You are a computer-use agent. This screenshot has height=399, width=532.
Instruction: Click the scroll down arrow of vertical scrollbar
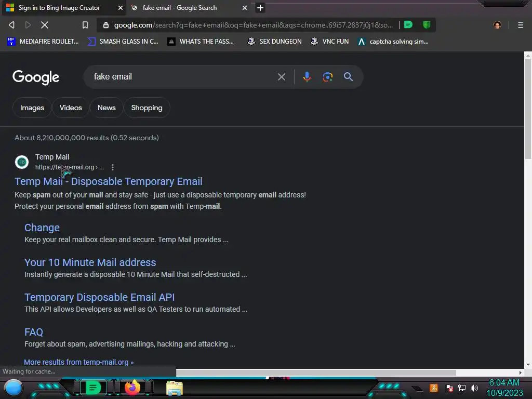[x=528, y=365]
